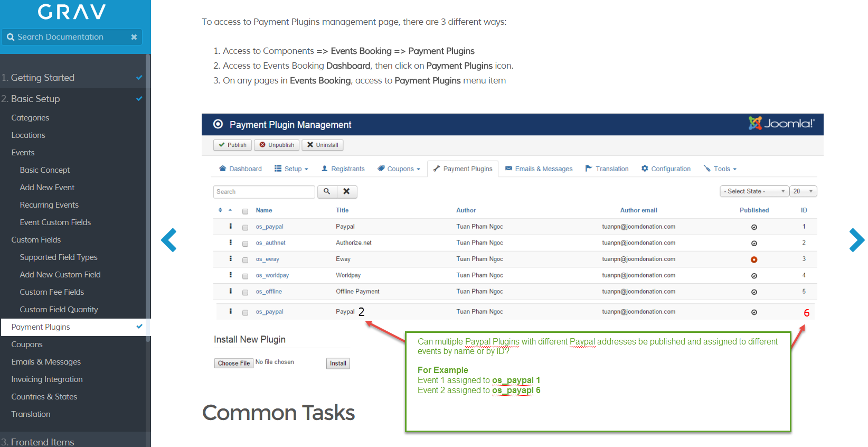Viewport: 868px width, 447px height.
Task: Check the box for os_worldpay row
Action: coord(245,276)
